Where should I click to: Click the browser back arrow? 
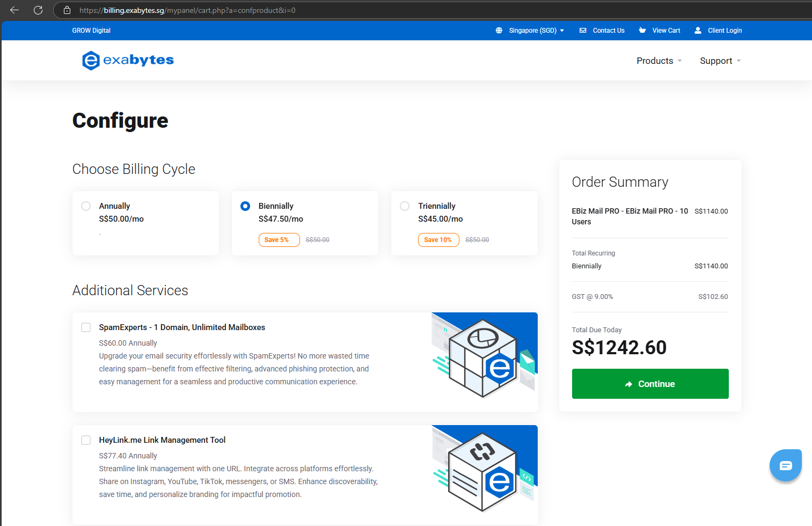14,10
